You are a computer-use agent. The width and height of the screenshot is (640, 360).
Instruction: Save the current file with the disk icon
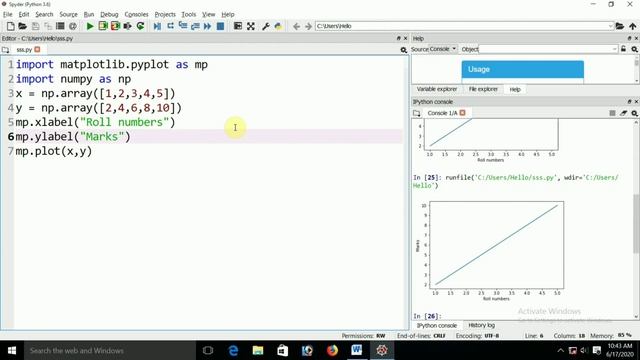36,26
